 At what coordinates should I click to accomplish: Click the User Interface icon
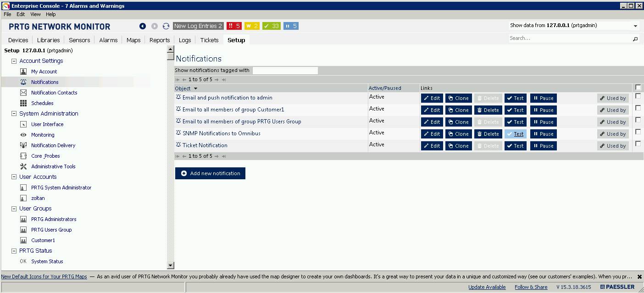pos(23,124)
